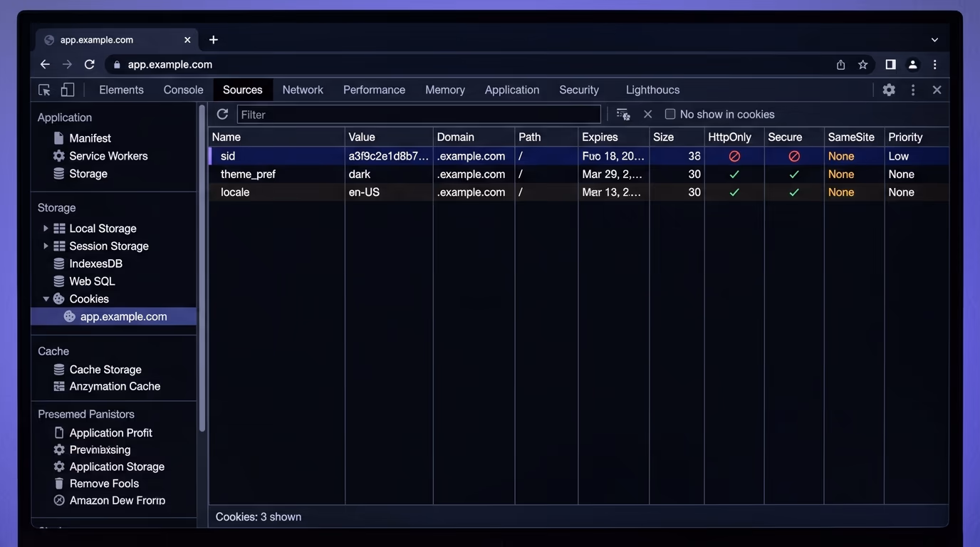Open Anzymation Cache item
This screenshot has height=547, width=980.
[x=115, y=386]
